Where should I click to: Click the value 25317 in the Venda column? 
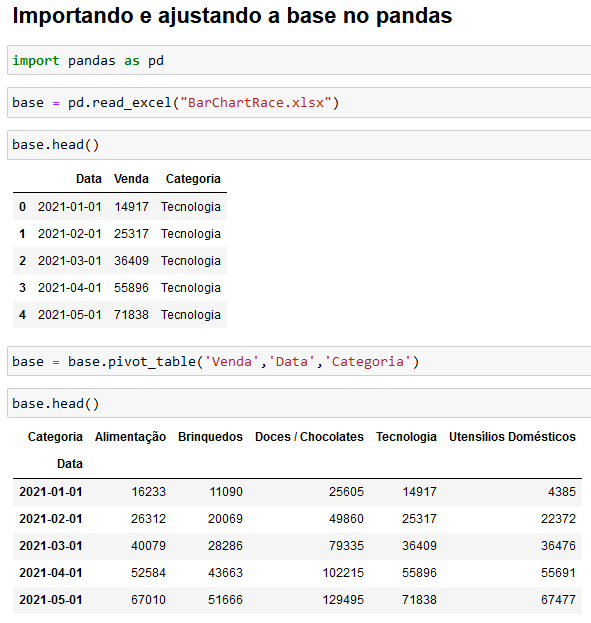tap(132, 234)
